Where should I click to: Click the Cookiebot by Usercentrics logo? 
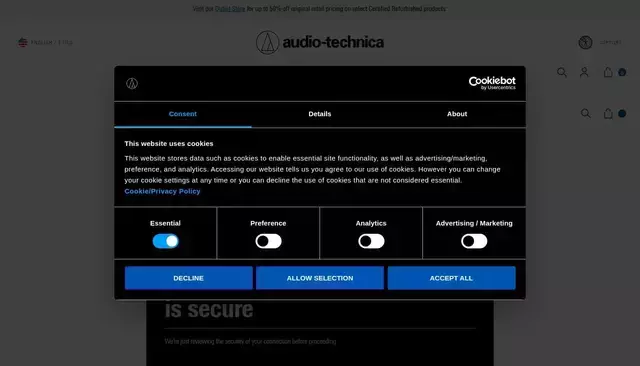[x=492, y=83]
